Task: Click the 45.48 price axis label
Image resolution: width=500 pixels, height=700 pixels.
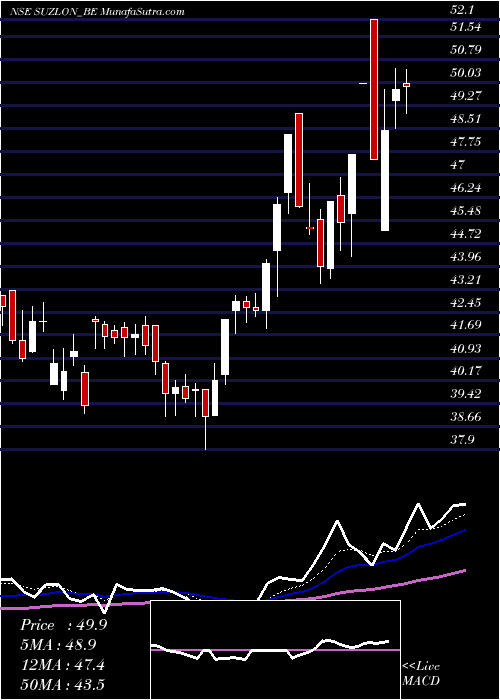Action: [466, 210]
